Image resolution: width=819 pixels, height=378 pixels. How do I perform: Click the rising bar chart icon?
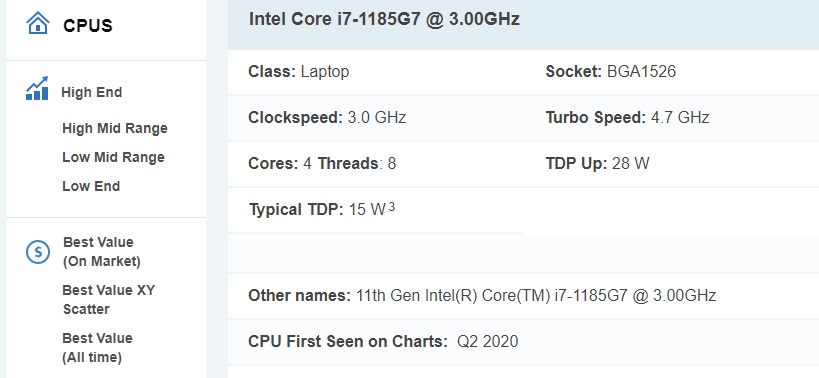pyautogui.click(x=37, y=88)
